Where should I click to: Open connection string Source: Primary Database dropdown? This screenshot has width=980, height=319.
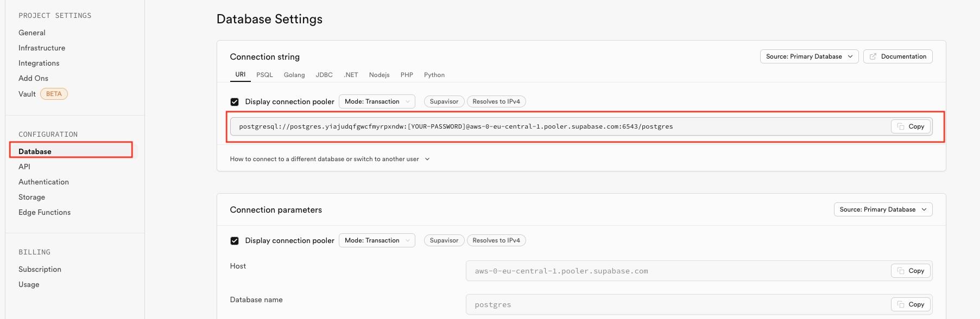coord(809,56)
